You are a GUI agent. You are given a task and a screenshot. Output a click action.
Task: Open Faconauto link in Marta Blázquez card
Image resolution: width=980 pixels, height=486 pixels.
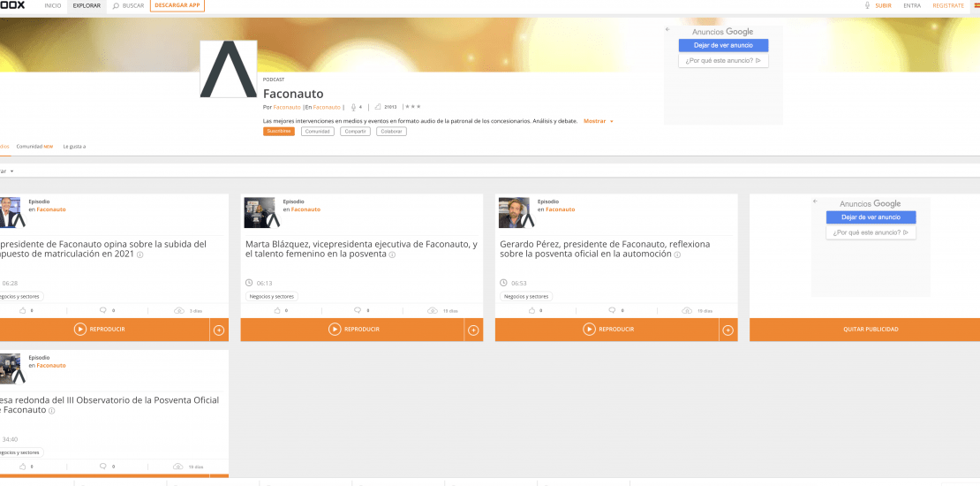point(305,209)
